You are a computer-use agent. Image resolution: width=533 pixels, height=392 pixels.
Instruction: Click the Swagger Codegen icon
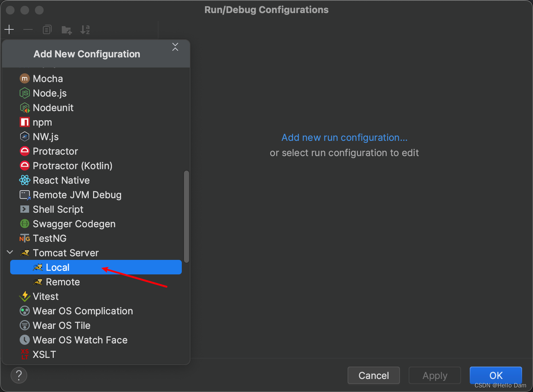[x=25, y=224]
